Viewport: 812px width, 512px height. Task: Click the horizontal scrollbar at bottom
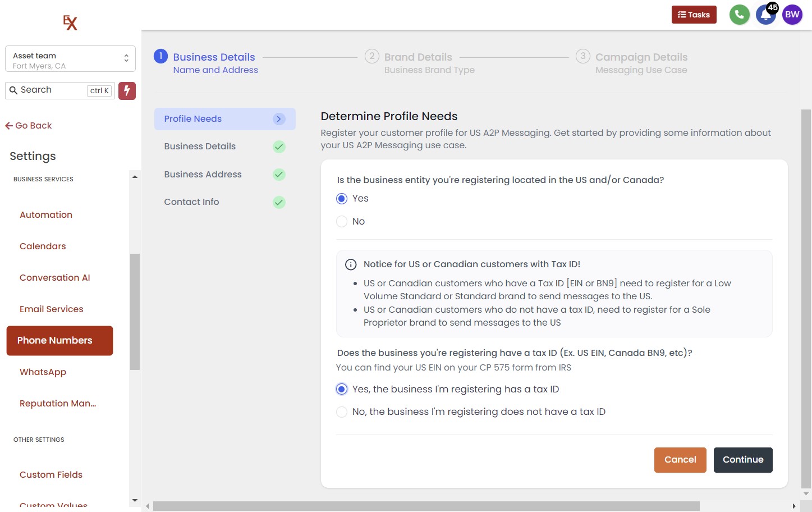(x=426, y=506)
